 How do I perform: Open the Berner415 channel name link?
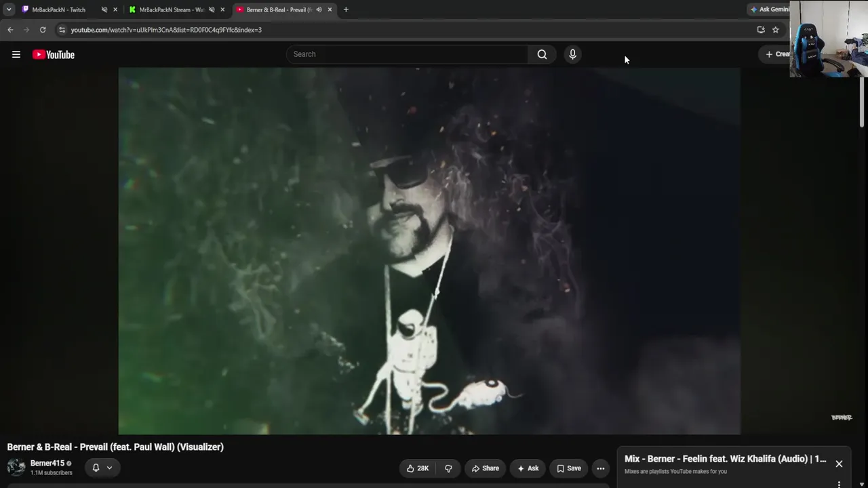[47, 464]
